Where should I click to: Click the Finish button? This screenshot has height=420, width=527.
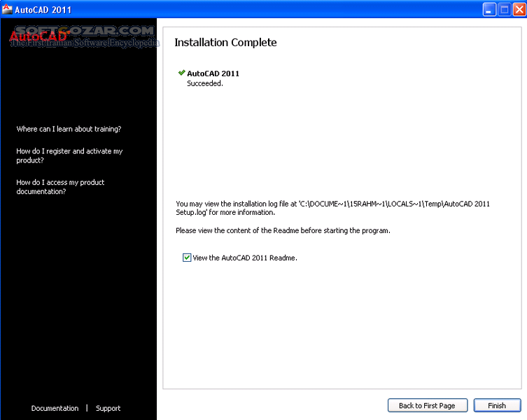pos(497,405)
